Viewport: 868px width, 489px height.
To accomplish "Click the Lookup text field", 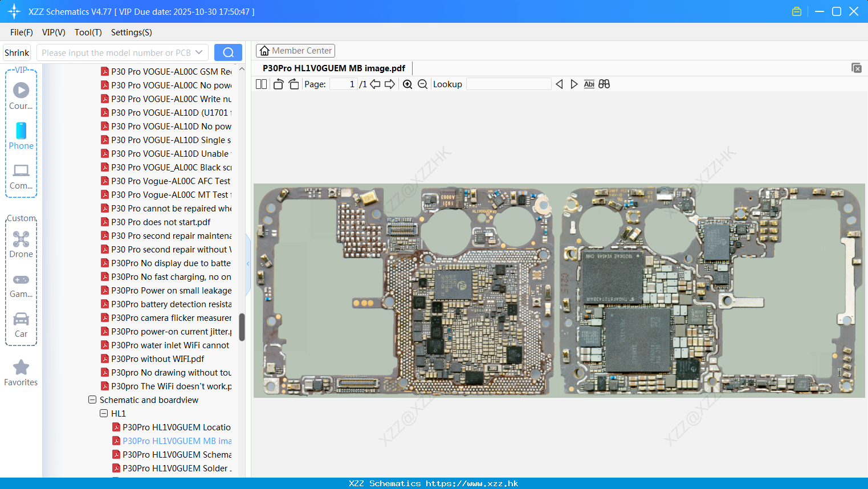I will (509, 84).
